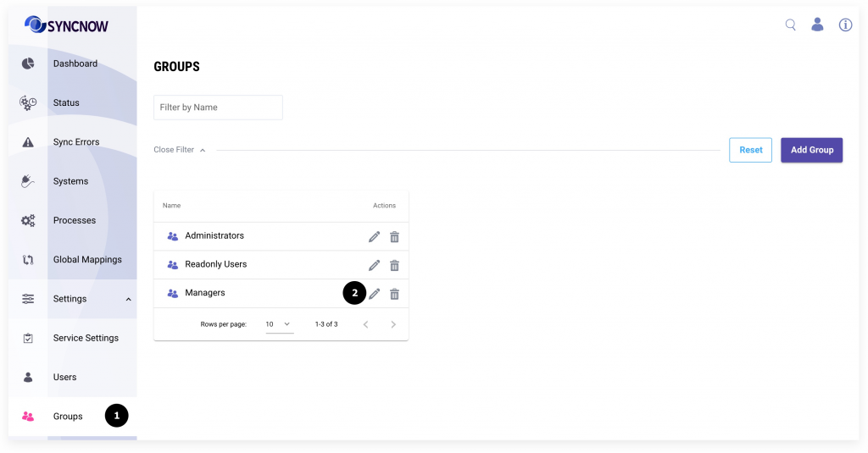Open the rows per page dropdown
The height and width of the screenshot is (453, 868).
(x=279, y=324)
